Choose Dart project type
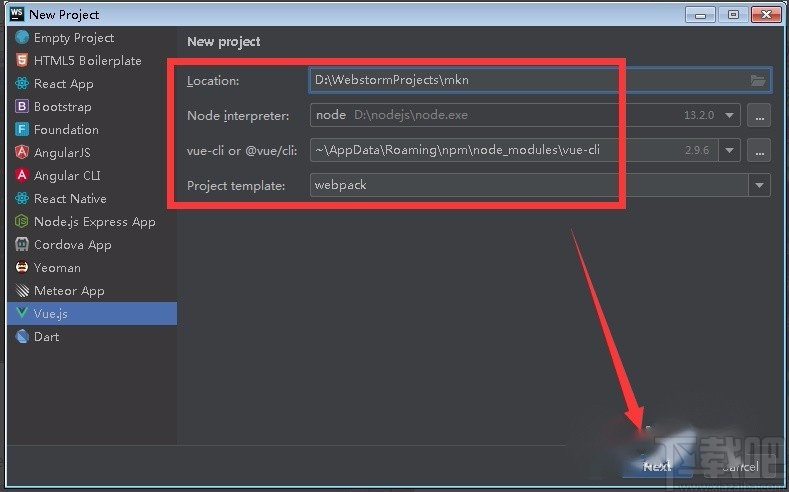 pyautogui.click(x=92, y=337)
